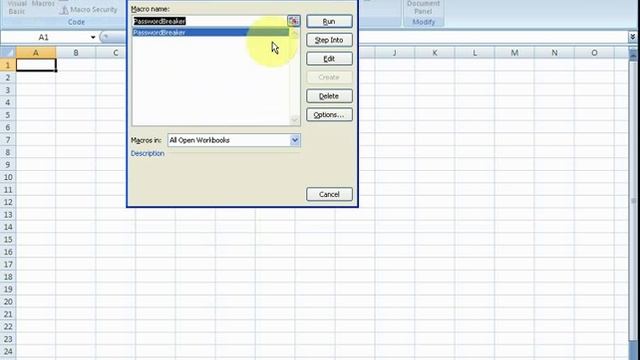Open the Document Panel

[423, 7]
